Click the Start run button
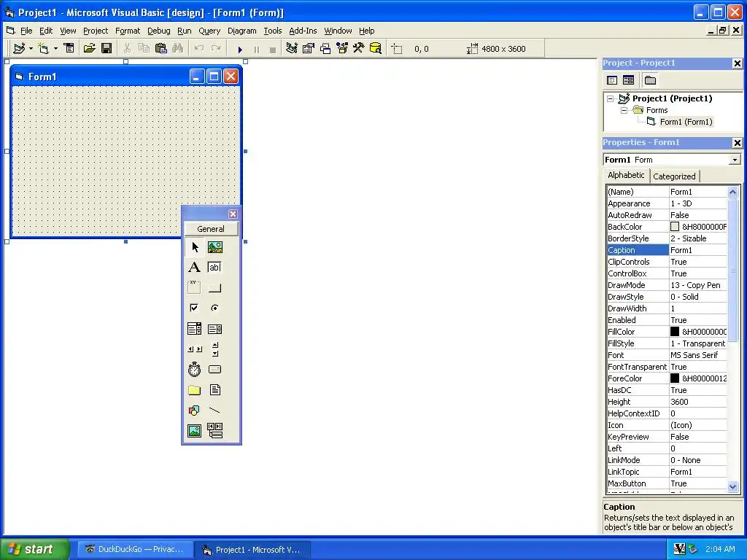 tap(239, 49)
